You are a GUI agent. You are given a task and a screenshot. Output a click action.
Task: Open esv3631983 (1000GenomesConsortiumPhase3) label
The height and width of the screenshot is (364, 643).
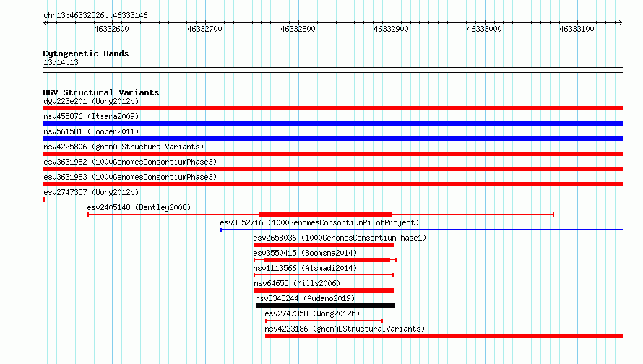130,177
